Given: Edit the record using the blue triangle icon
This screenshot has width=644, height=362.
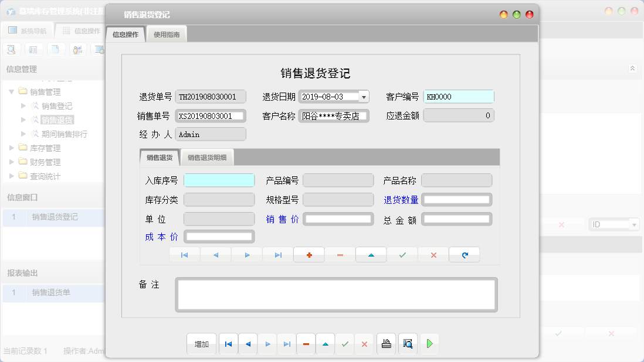Looking at the screenshot, I should [x=371, y=255].
